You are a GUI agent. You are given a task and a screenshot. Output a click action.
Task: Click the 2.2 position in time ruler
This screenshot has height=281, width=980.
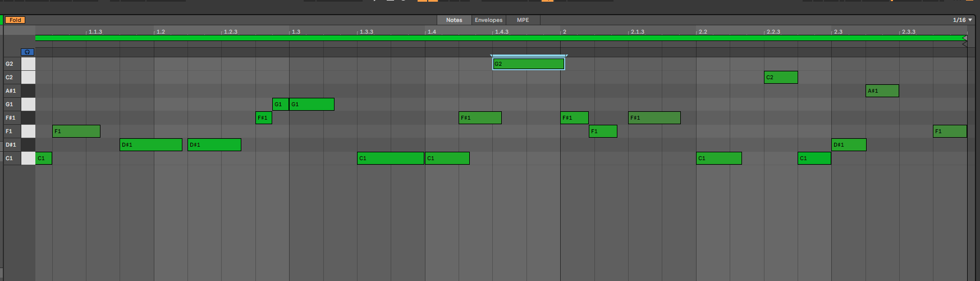click(x=702, y=31)
